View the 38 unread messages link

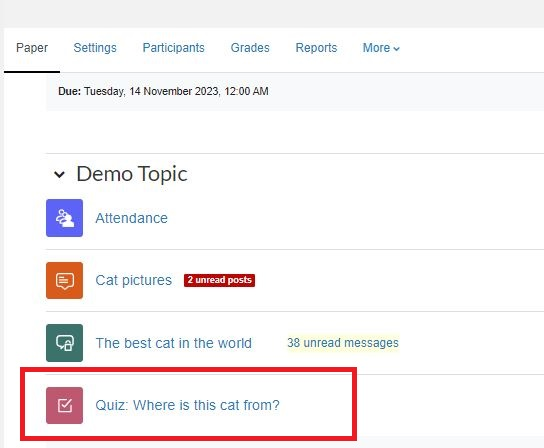click(x=343, y=343)
